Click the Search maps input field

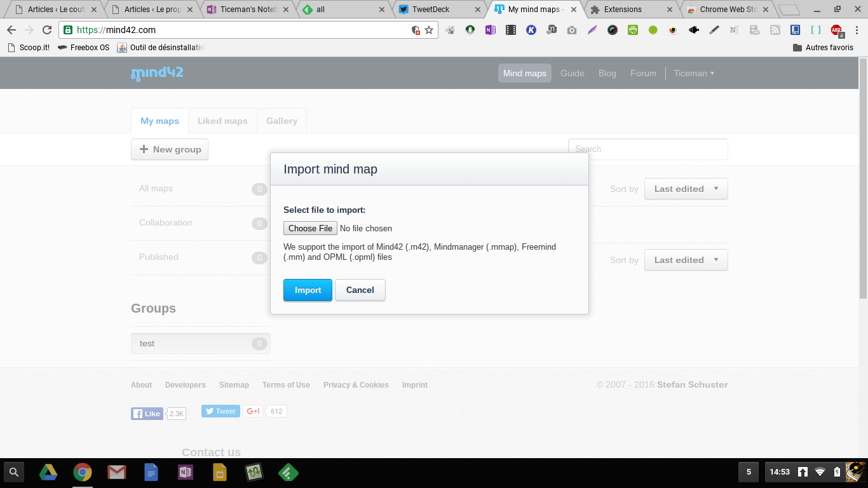648,149
